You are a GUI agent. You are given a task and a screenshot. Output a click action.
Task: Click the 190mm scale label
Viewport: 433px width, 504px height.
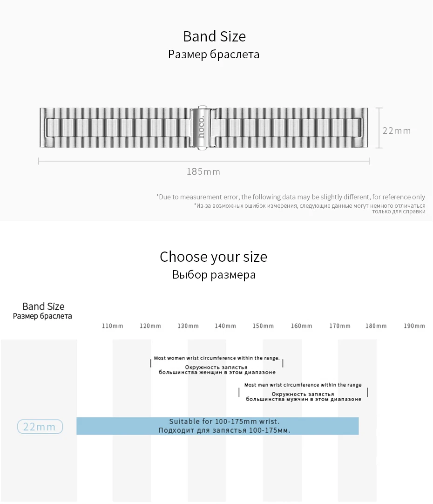pos(414,326)
